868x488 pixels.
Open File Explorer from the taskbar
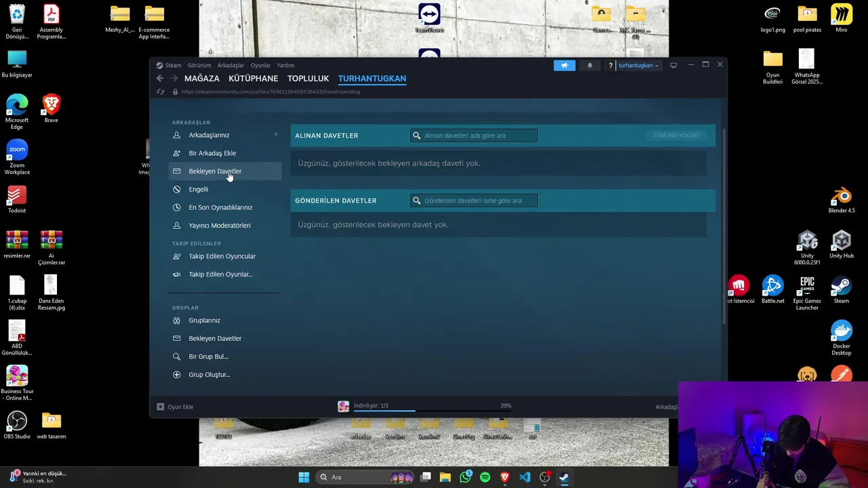(x=446, y=477)
